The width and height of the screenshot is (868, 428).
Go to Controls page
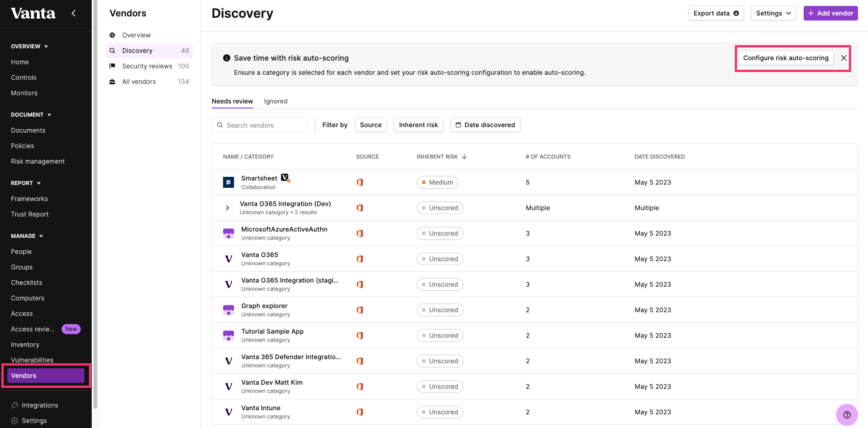[x=24, y=77]
